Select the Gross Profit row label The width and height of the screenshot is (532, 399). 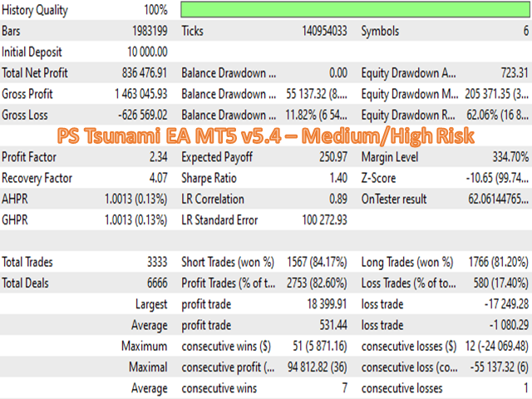[27, 94]
